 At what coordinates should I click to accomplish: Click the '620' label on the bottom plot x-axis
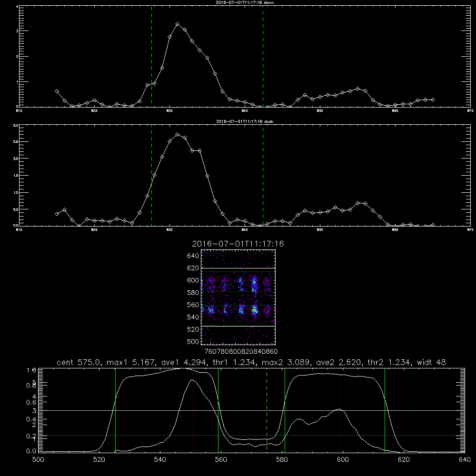[x=404, y=460]
